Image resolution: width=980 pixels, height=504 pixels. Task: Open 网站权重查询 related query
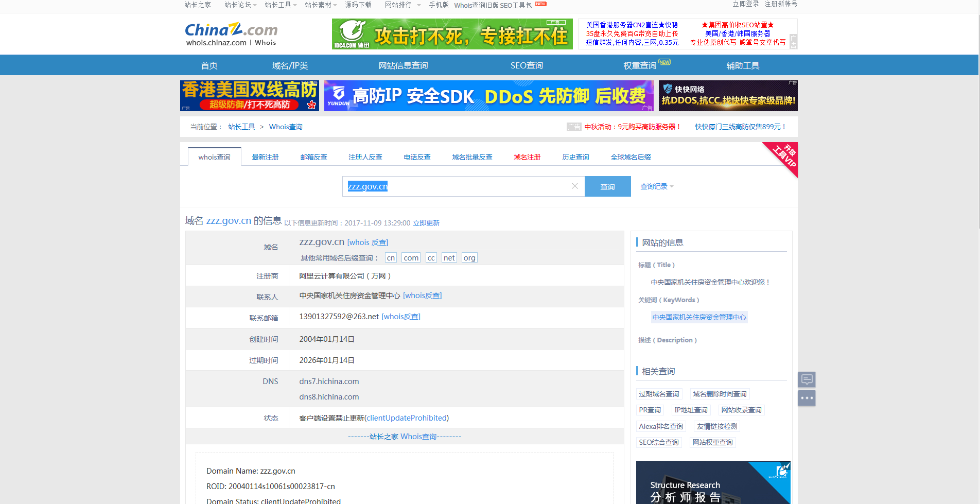point(712,442)
